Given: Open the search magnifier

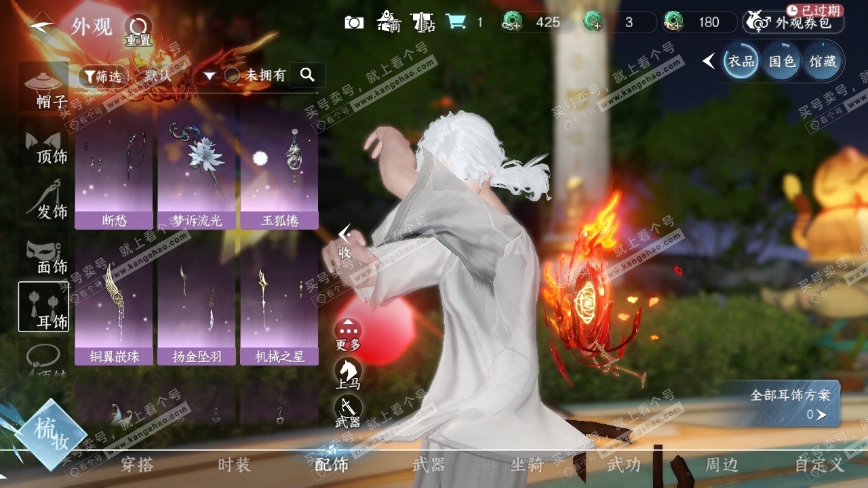Looking at the screenshot, I should tap(307, 75).
